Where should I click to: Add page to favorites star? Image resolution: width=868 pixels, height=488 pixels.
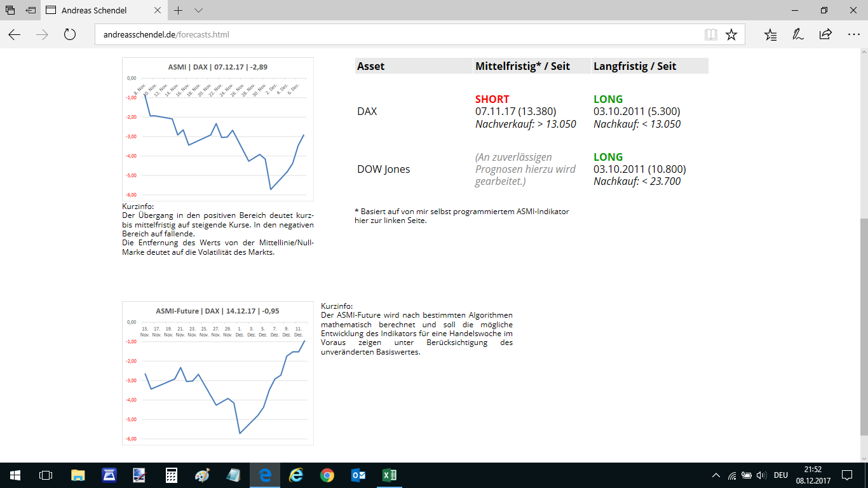point(731,34)
